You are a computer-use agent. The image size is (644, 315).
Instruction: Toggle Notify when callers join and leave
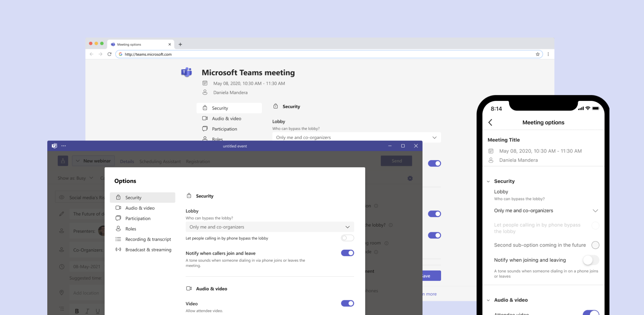click(x=347, y=253)
